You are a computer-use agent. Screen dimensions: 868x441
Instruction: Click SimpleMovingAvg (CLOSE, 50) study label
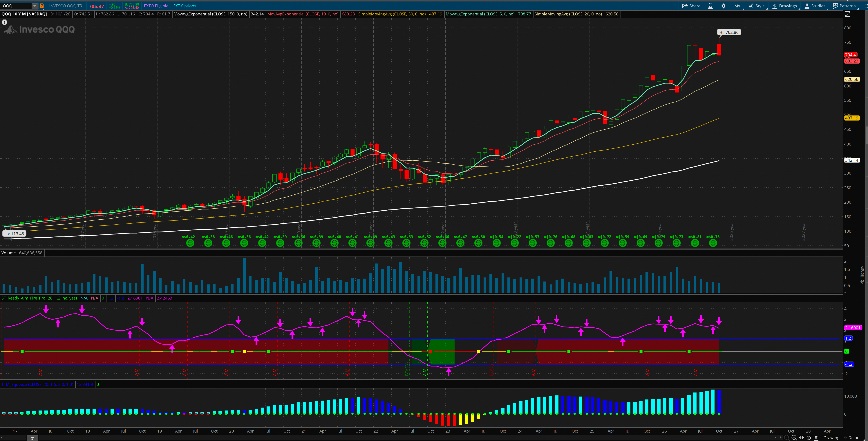392,14
